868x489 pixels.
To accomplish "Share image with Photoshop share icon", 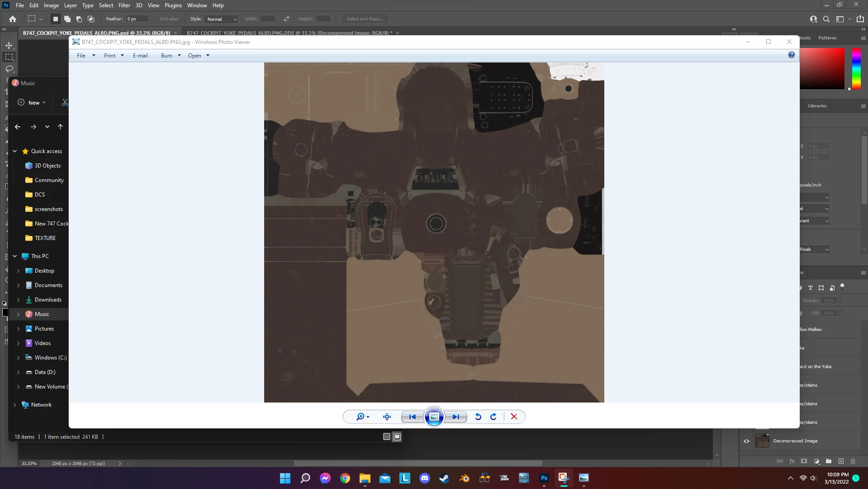I will click(x=860, y=19).
